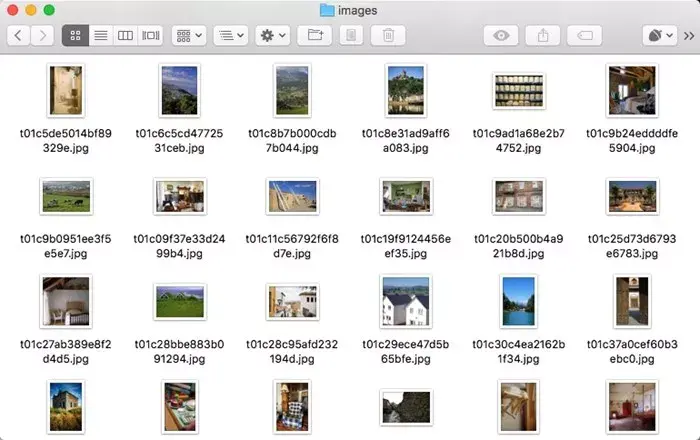Select thumbnail t01c27ab389e8f2d4d5.jpg
Image resolution: width=700 pixels, height=440 pixels.
pos(66,302)
